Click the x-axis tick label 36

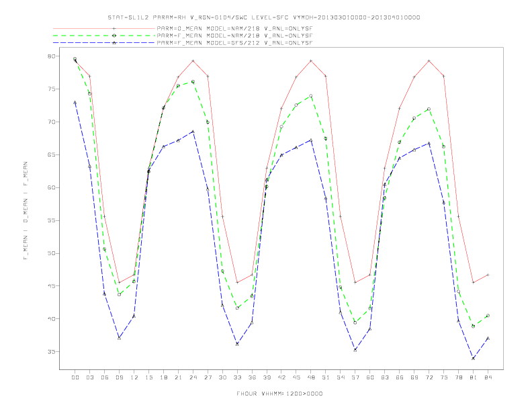[252, 377]
